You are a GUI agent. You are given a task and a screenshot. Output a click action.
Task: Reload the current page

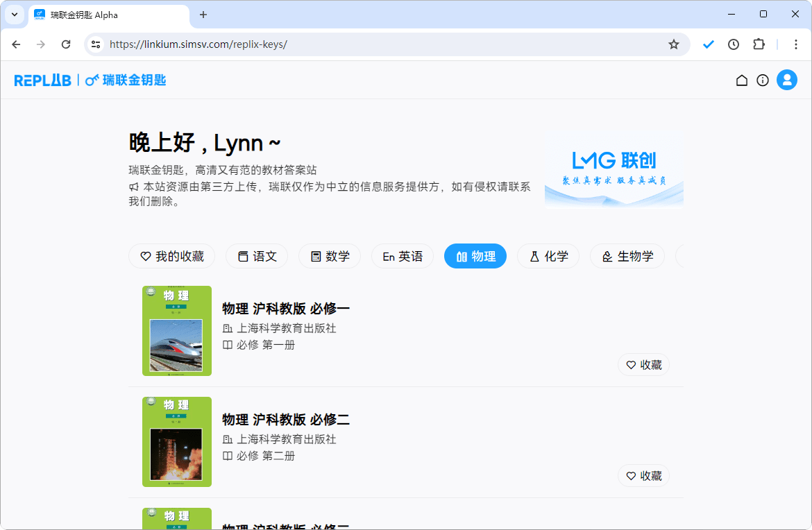66,44
